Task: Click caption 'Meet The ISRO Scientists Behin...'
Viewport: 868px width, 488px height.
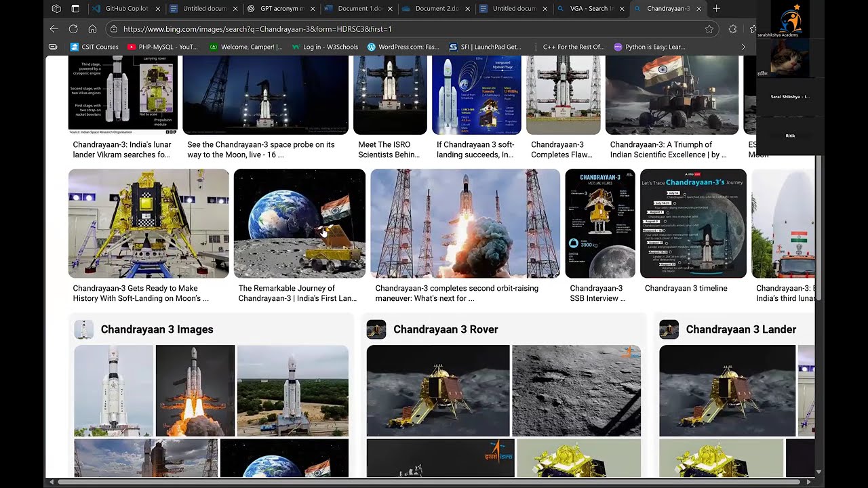Action: 389,149
